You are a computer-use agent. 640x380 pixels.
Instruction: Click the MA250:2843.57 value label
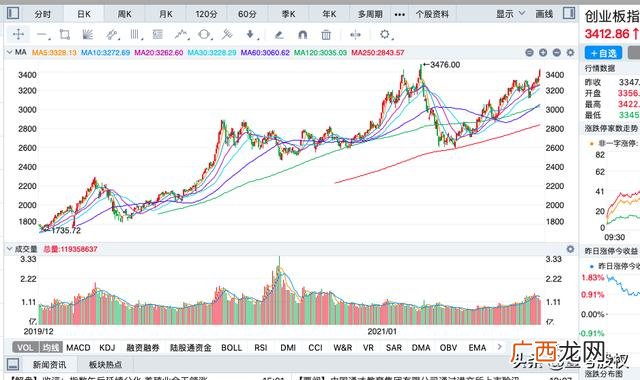[x=378, y=53]
